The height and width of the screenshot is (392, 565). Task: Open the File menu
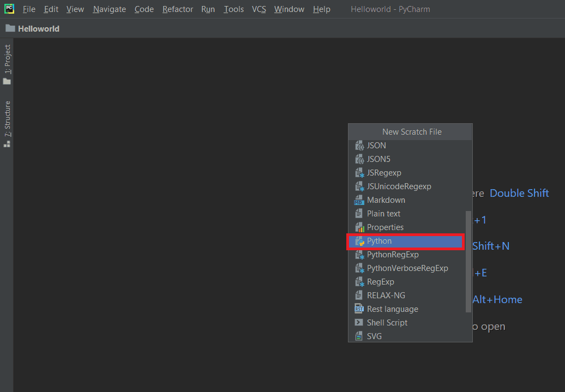click(28, 9)
